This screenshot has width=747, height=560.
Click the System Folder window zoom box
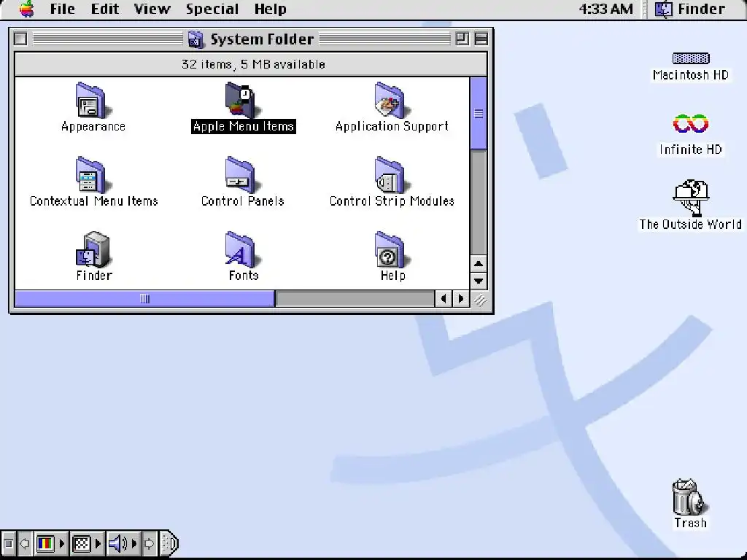click(x=462, y=39)
